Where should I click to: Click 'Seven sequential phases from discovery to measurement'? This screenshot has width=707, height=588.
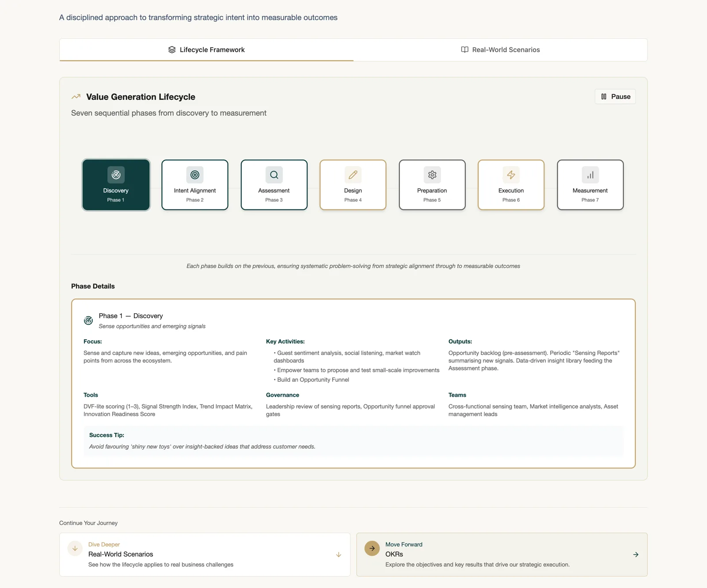pos(169,113)
